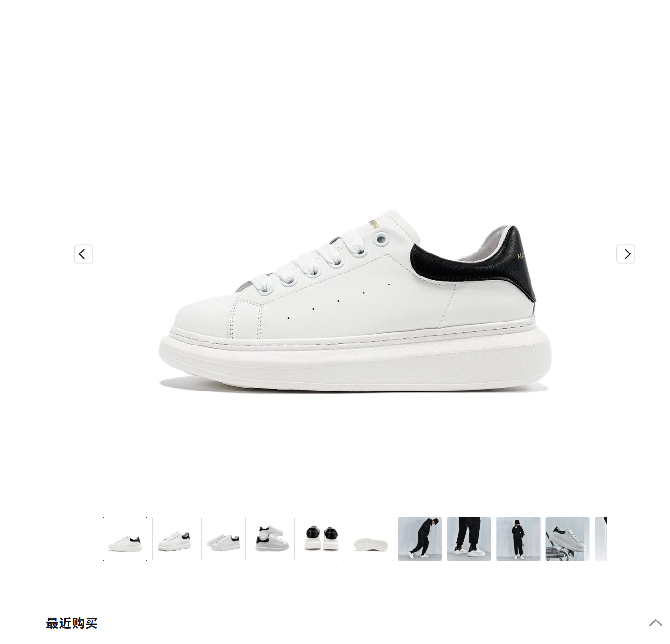Click the gold logo on shoe tongue

tap(372, 224)
